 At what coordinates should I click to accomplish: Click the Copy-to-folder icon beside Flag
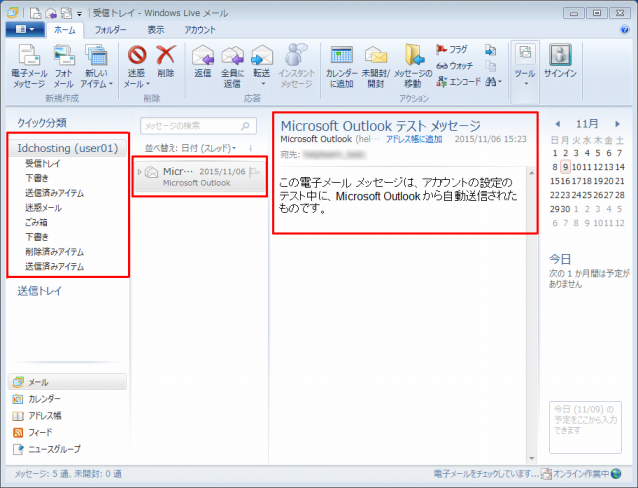click(490, 50)
